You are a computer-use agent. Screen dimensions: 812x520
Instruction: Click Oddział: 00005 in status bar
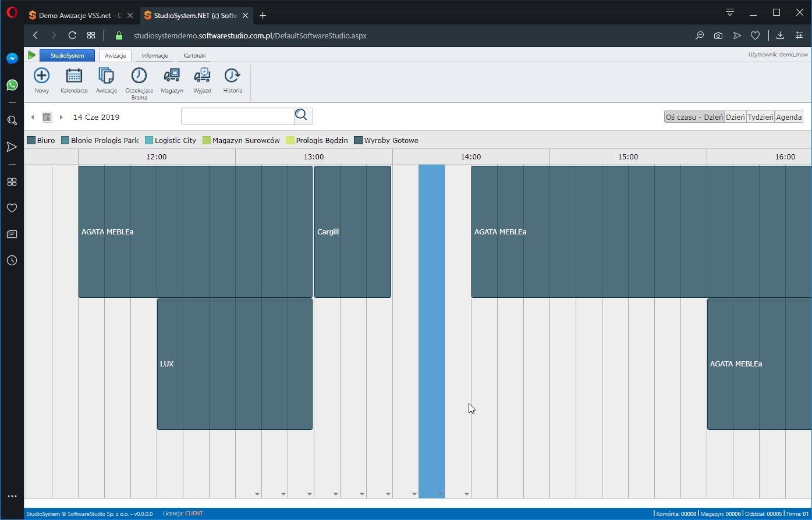pos(764,514)
